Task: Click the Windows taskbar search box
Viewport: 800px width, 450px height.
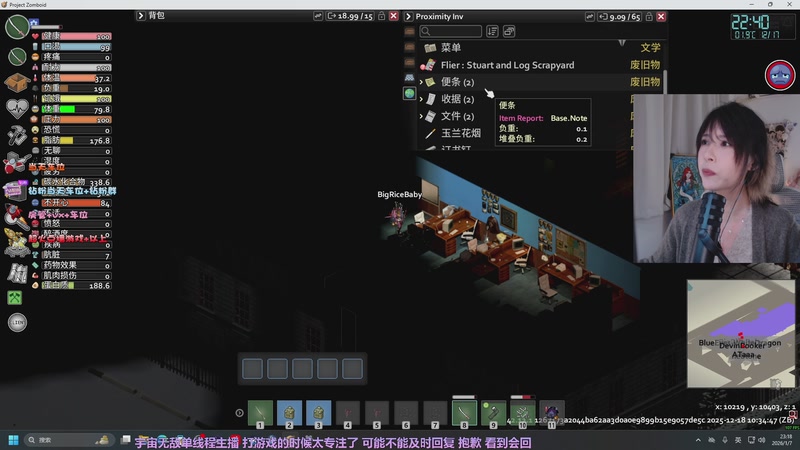Action: (69, 440)
